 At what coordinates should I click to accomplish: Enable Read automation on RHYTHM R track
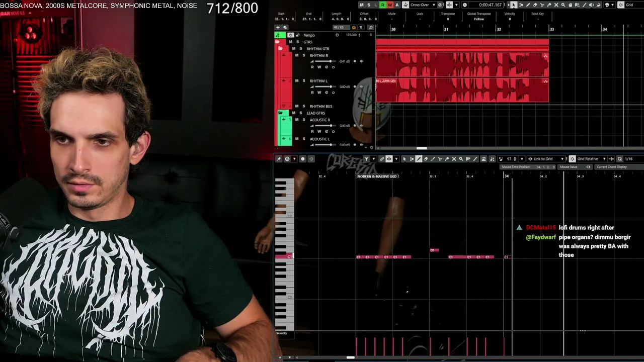pyautogui.click(x=312, y=67)
